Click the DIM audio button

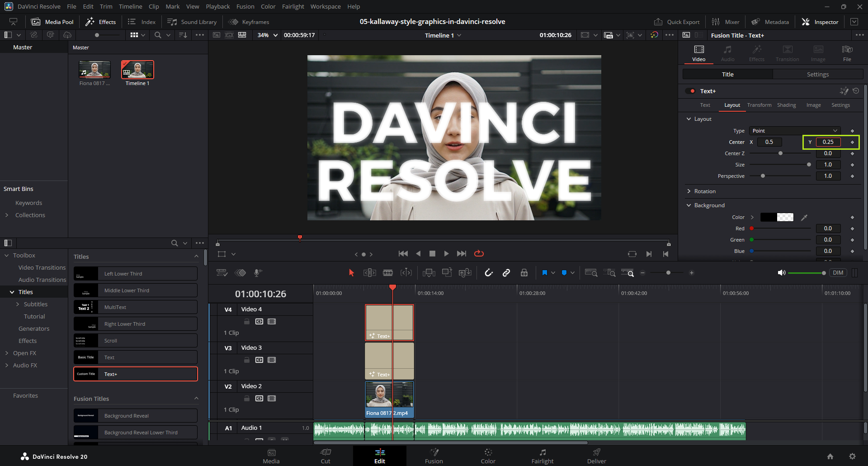[838, 273]
